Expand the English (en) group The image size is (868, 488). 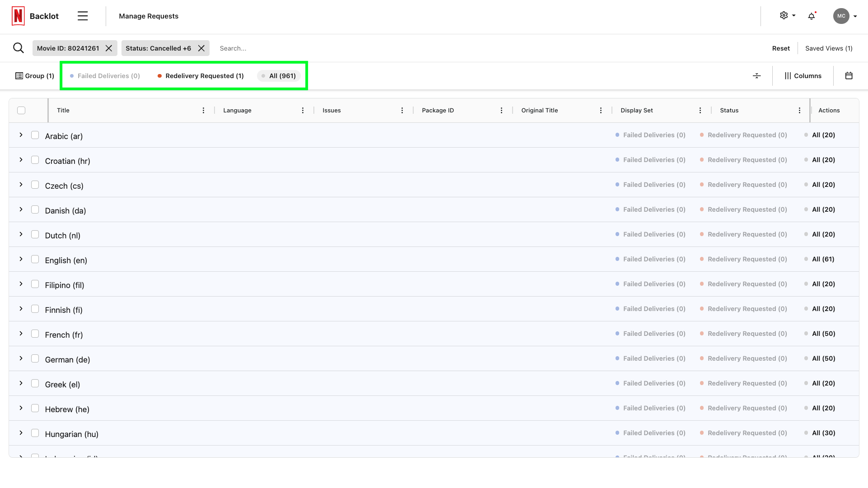tap(21, 259)
